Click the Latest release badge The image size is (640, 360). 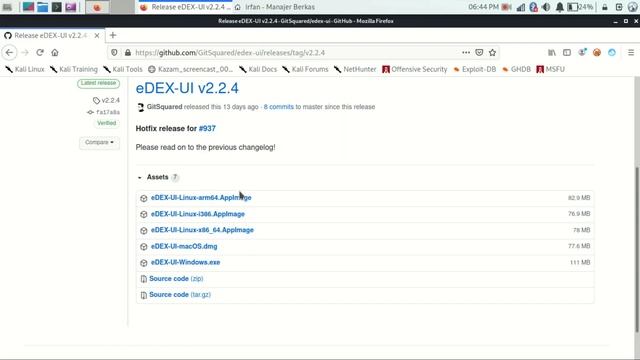(x=98, y=83)
